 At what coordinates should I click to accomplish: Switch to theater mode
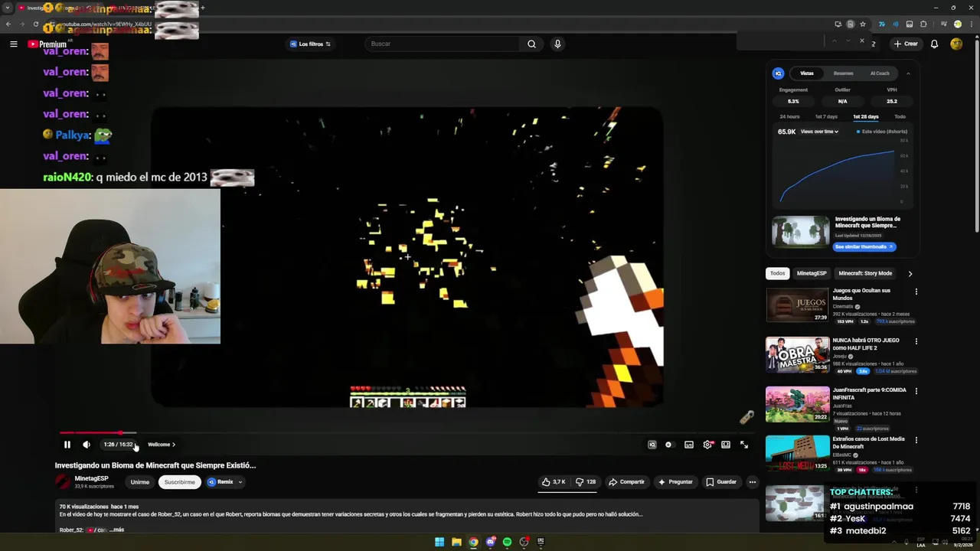(x=726, y=445)
